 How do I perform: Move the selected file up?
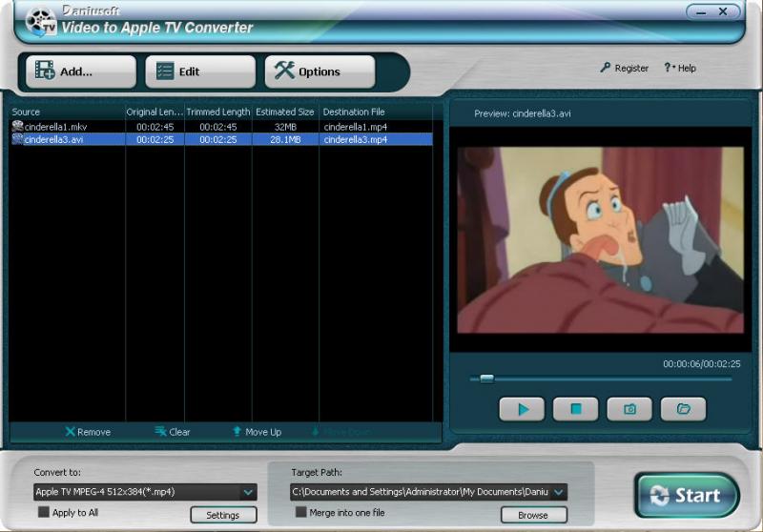257,432
